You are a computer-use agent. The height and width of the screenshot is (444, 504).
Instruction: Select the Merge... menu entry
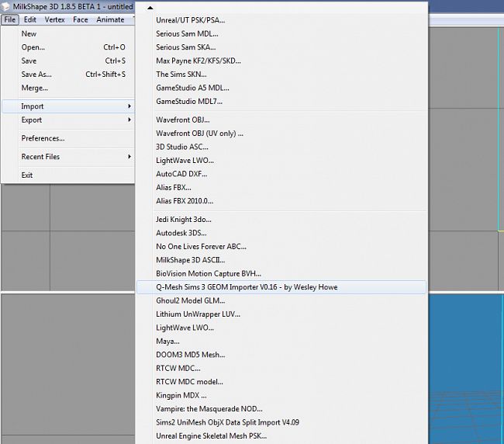click(35, 88)
